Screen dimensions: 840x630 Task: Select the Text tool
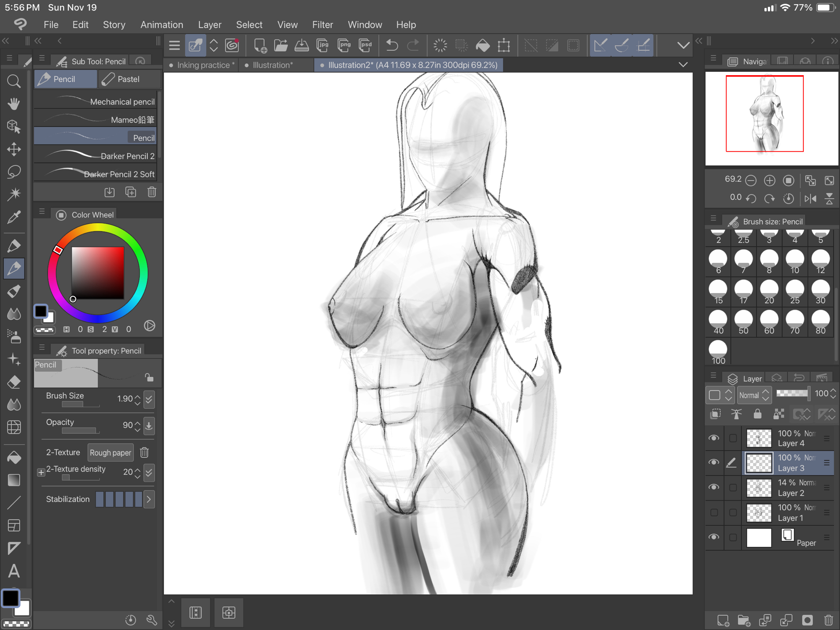point(14,571)
